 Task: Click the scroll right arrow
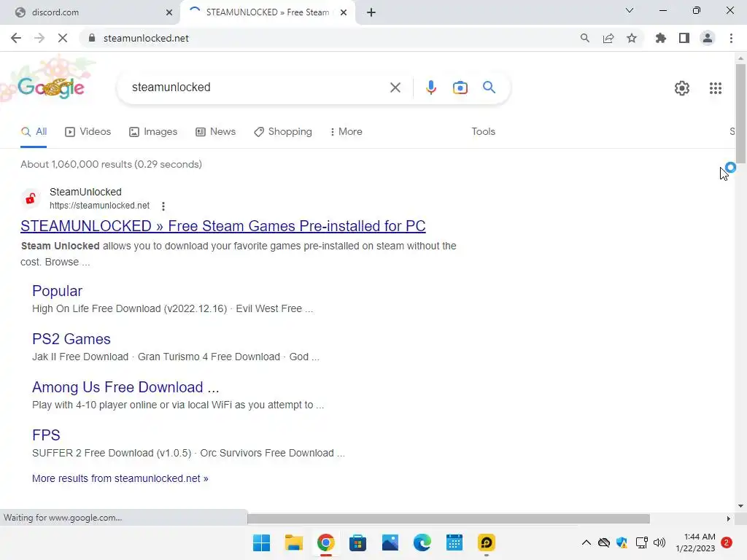point(729,518)
